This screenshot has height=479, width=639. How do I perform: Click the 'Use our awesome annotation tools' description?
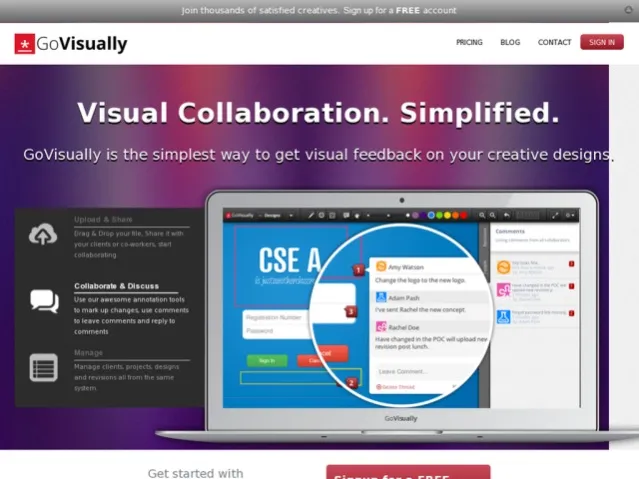pyautogui.click(x=131, y=316)
